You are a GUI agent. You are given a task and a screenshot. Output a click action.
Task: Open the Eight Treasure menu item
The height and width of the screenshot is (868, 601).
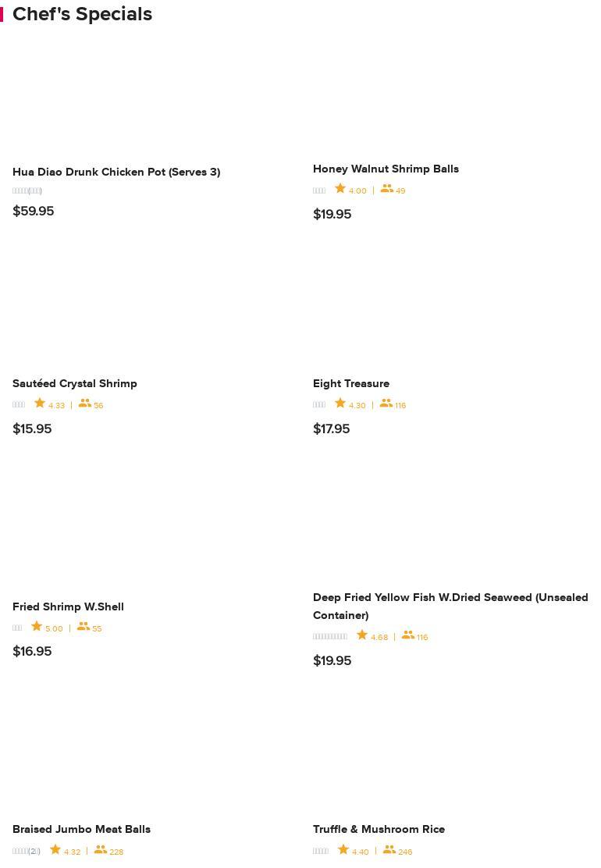pos(351,383)
